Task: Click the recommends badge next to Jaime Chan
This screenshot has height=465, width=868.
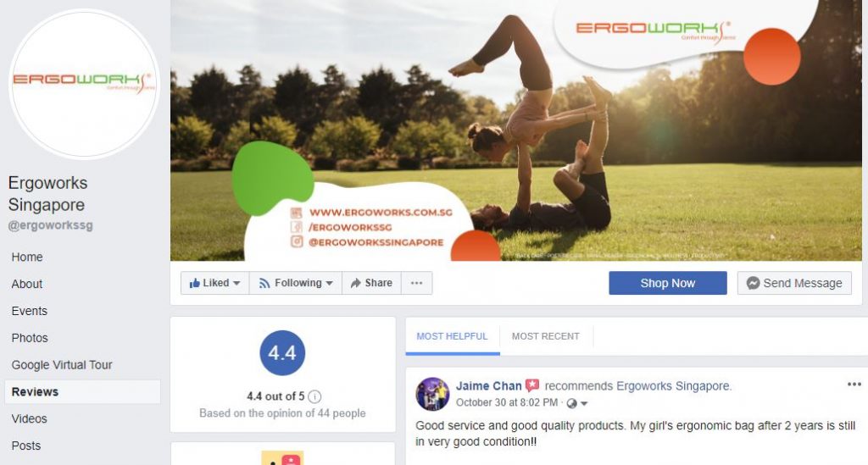Action: 532,385
